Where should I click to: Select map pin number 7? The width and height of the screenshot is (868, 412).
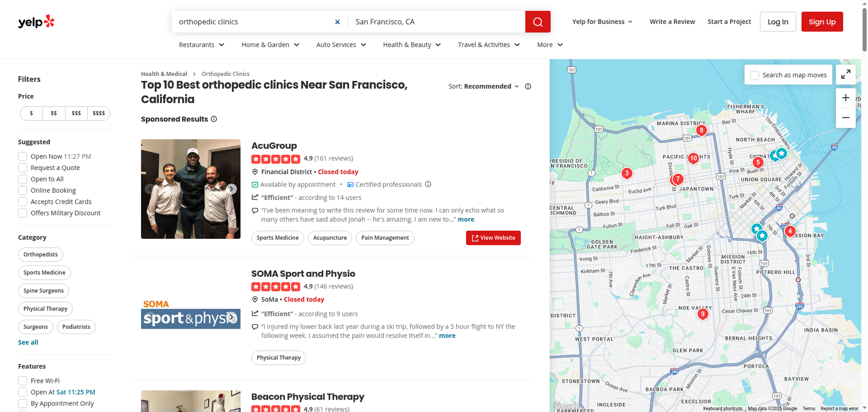678,180
